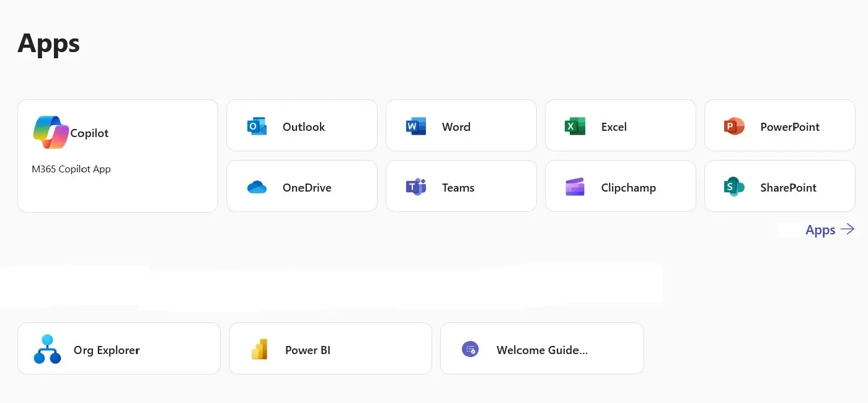Open PowerPoint

click(x=779, y=125)
